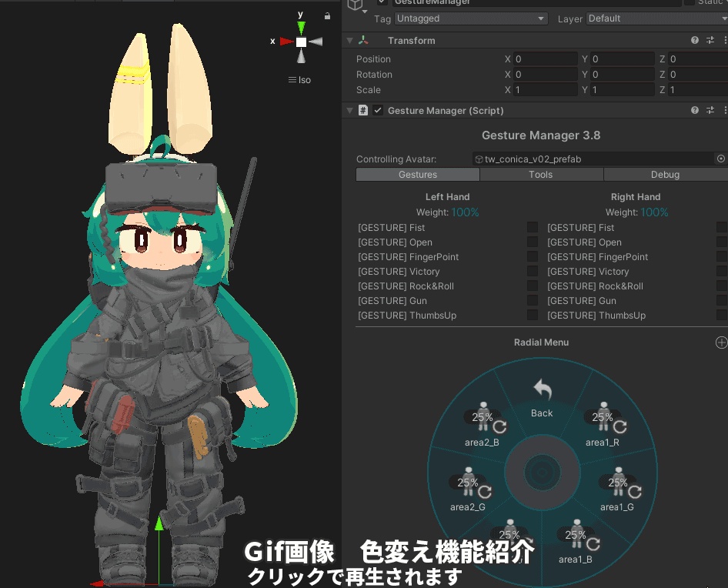Switch to the Tools tab

(x=541, y=175)
